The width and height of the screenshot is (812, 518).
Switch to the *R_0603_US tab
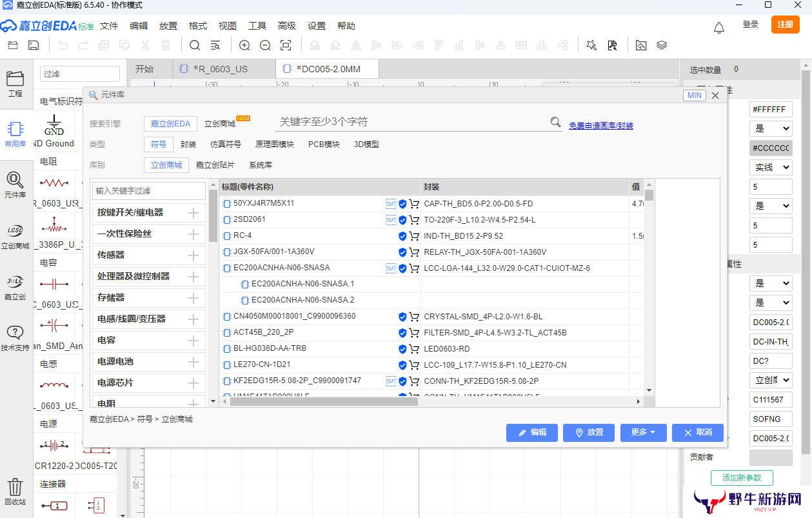pos(224,69)
